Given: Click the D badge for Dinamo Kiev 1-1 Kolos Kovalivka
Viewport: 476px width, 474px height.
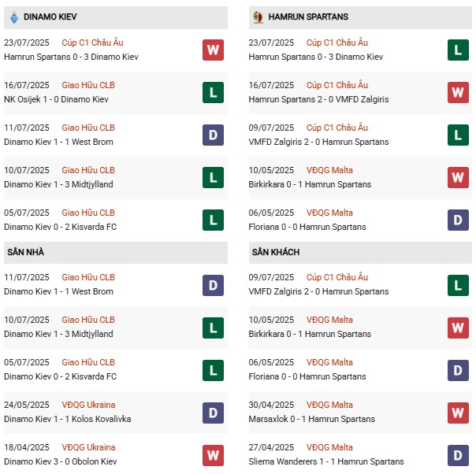Looking at the screenshot, I should 211,413.
